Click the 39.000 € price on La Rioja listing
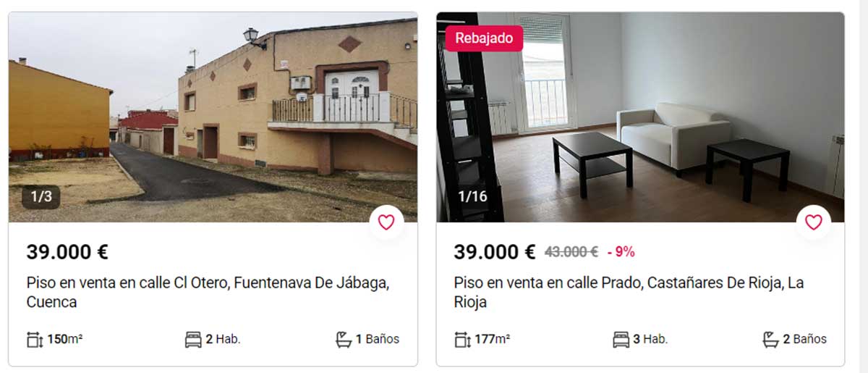Screen dimensions: 868x373 [x=495, y=252]
